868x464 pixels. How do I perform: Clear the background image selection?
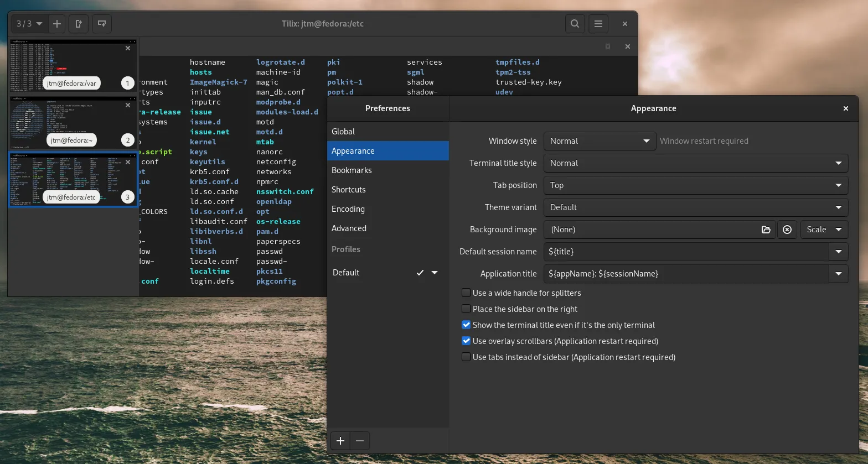point(787,230)
